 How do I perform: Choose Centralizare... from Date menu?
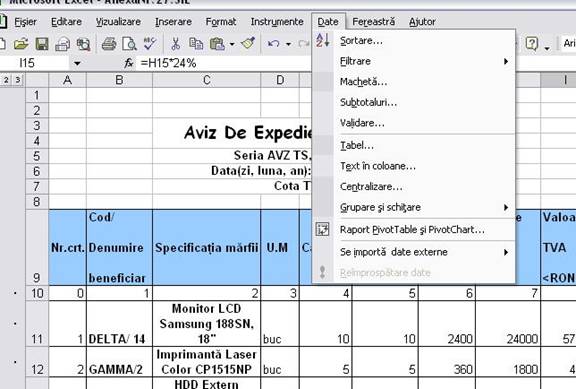pyautogui.click(x=414, y=187)
